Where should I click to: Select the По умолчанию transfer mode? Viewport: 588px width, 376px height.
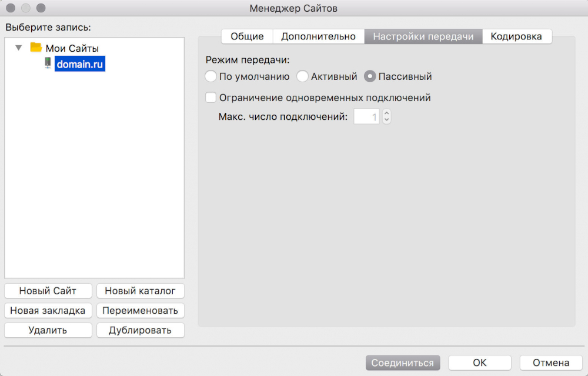click(211, 76)
